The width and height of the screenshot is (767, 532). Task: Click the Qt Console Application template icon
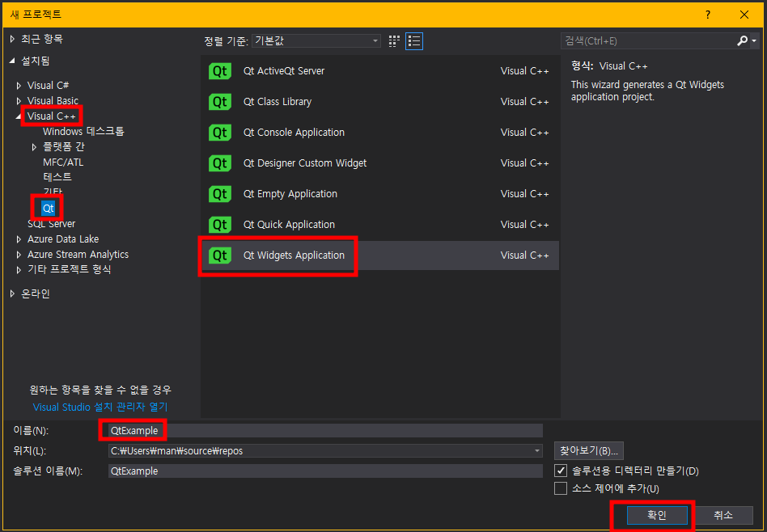pyautogui.click(x=220, y=133)
